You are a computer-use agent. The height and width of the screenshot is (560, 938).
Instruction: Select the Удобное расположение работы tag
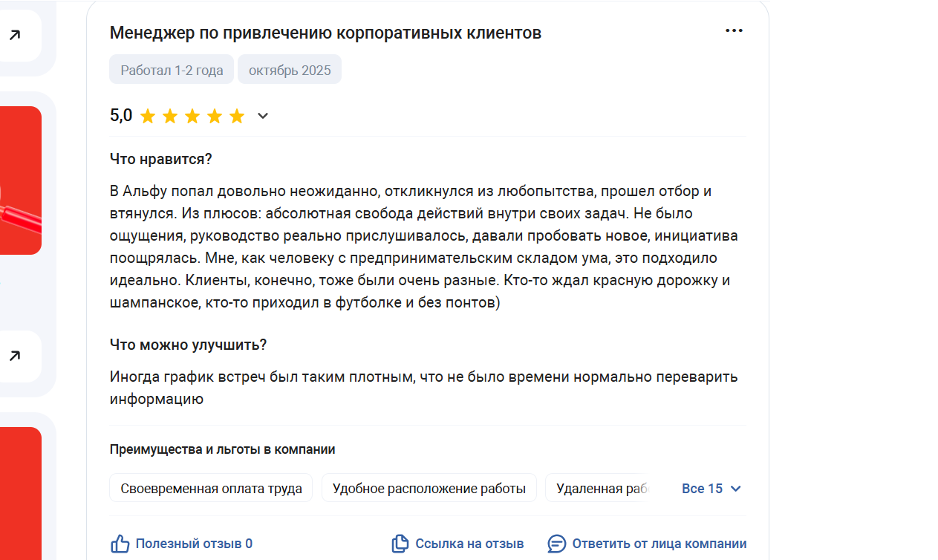pos(429,489)
